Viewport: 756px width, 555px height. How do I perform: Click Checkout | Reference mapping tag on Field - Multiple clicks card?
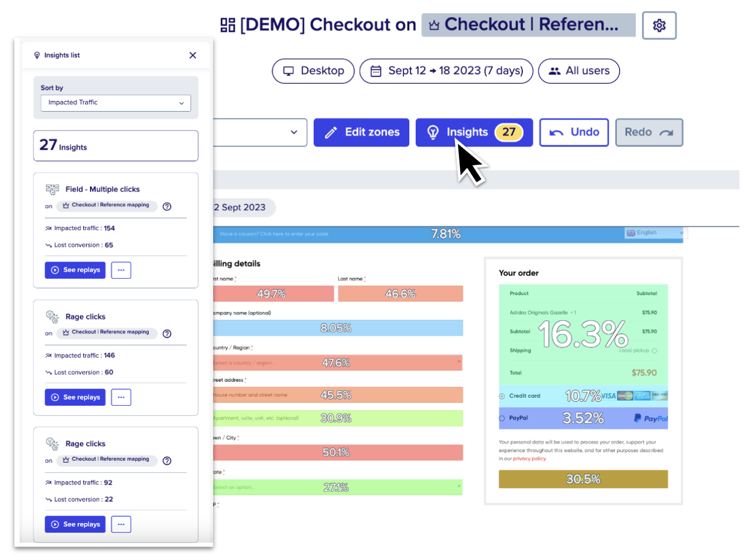coord(107,205)
